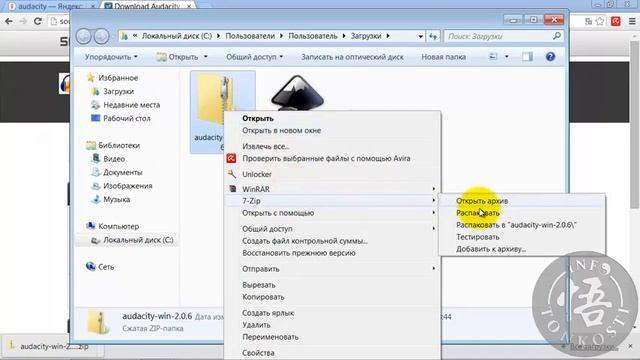Open Недавние места in navigation pane
640x360 pixels.
pos(131,105)
